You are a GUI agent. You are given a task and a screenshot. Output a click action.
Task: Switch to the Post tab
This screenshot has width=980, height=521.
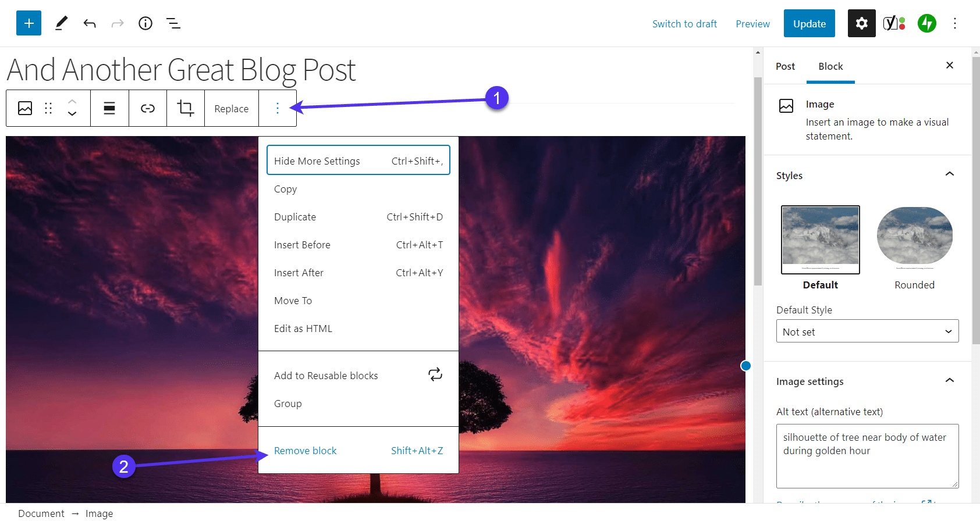pos(785,66)
